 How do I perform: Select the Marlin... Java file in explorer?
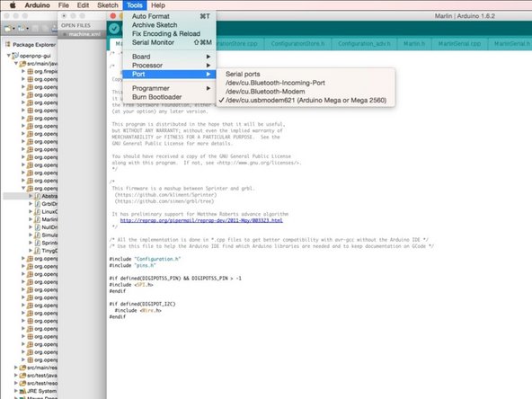[x=49, y=219]
